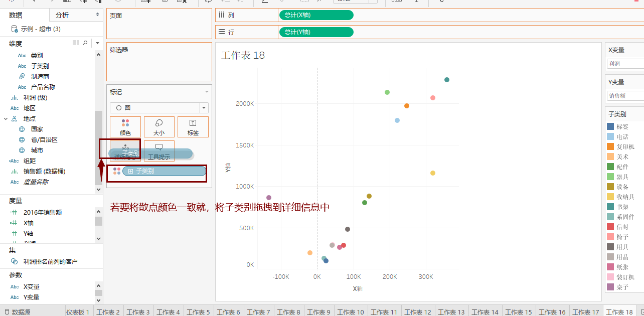This screenshot has width=644, height=316.
Task: Open the X变量 parameter dropdown showing 利润
Action: (625, 64)
